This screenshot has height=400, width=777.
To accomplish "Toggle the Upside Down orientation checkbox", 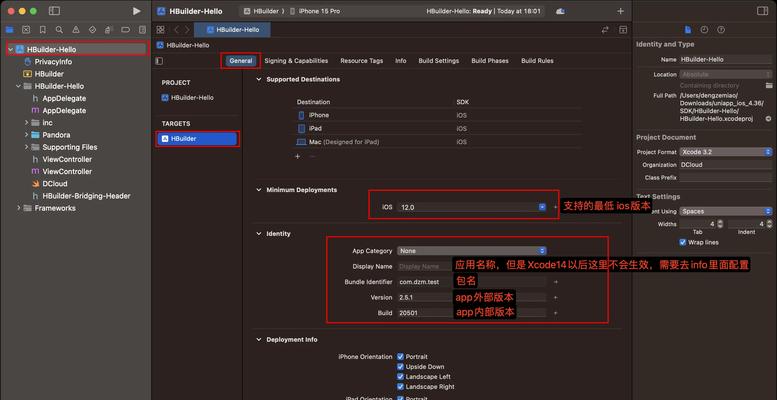I will [401, 367].
